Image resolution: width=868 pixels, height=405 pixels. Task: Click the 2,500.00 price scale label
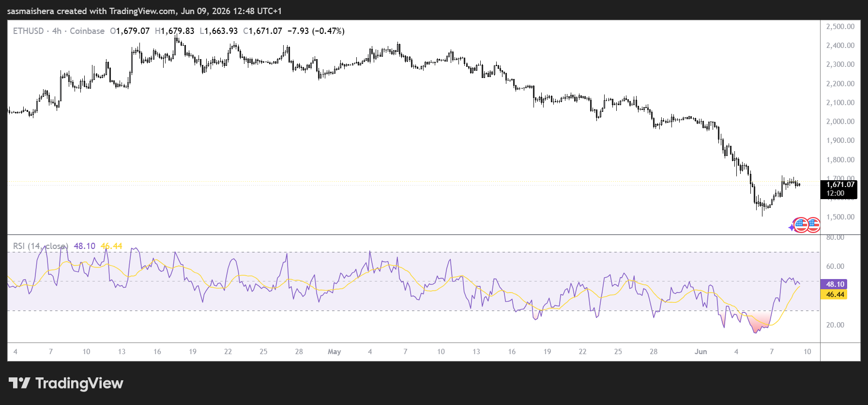pyautogui.click(x=840, y=27)
